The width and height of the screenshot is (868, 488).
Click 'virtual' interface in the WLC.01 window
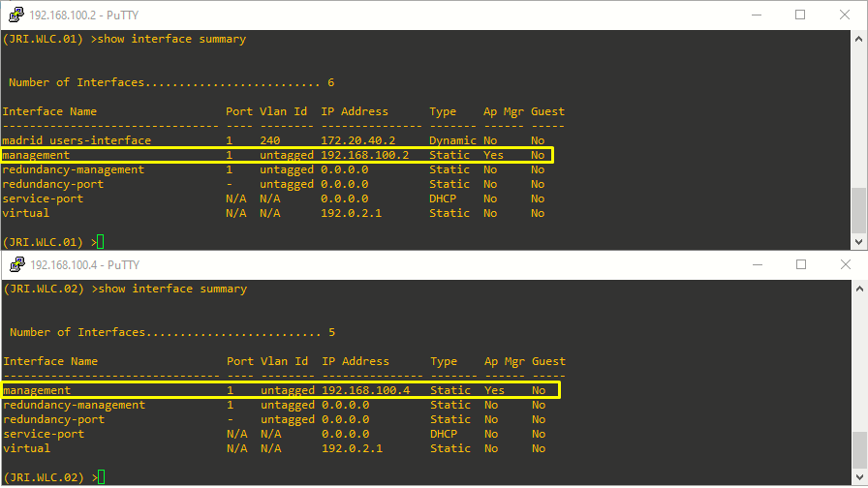(x=25, y=213)
